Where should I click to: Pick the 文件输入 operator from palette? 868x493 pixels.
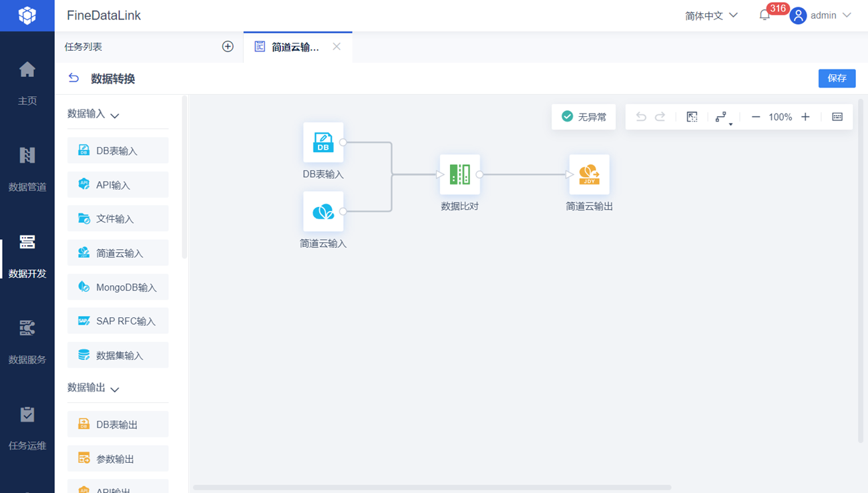coord(118,219)
